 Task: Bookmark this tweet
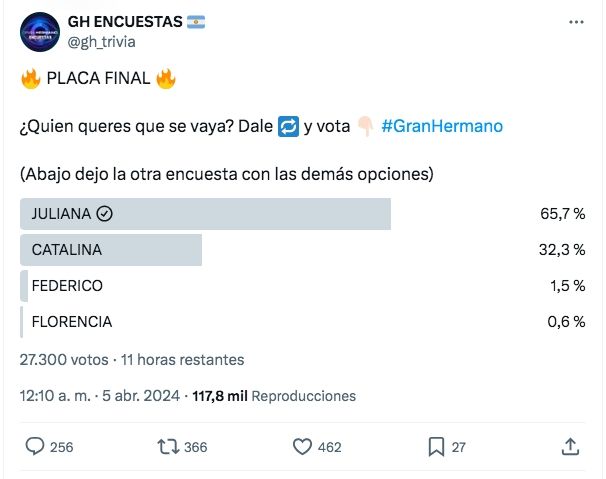coord(437,446)
